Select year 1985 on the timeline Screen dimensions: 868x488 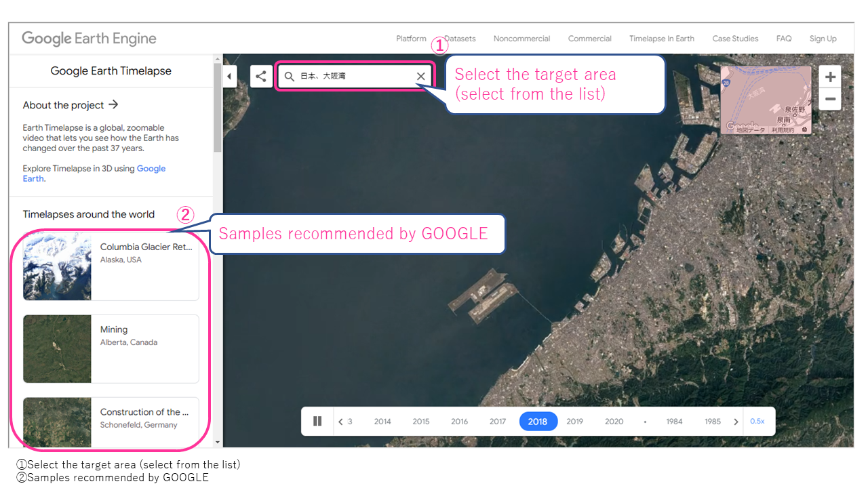click(713, 422)
